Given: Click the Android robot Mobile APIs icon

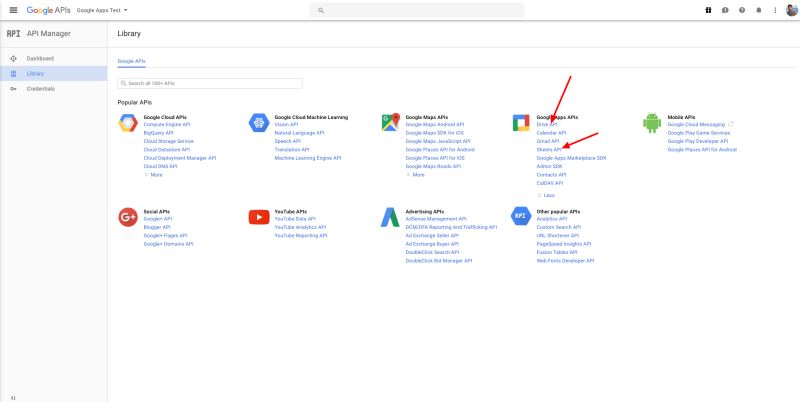Looking at the screenshot, I should 652,123.
